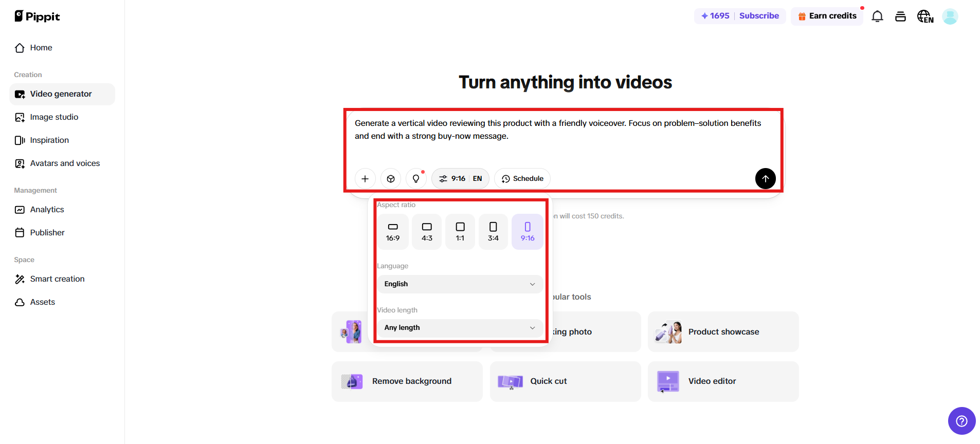
Task: Select the 3:4 aspect ratio
Action: (x=493, y=232)
